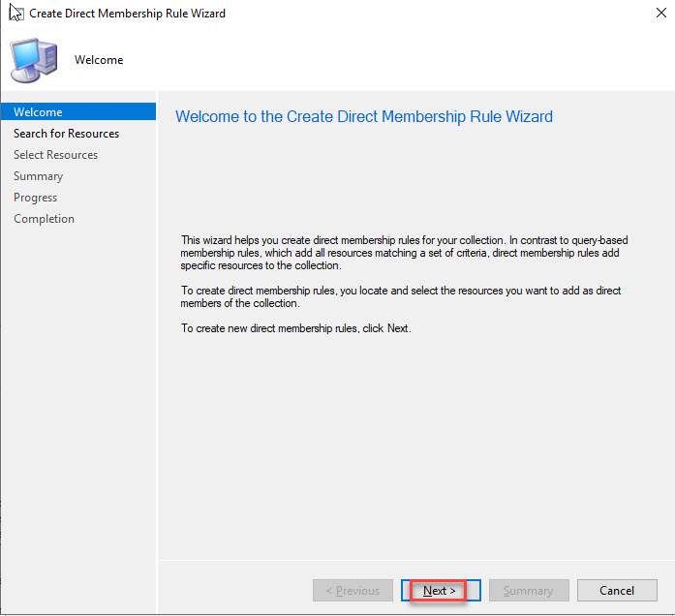The width and height of the screenshot is (675, 616).
Task: Click the Summary button in the bottom bar
Action: coord(529,591)
